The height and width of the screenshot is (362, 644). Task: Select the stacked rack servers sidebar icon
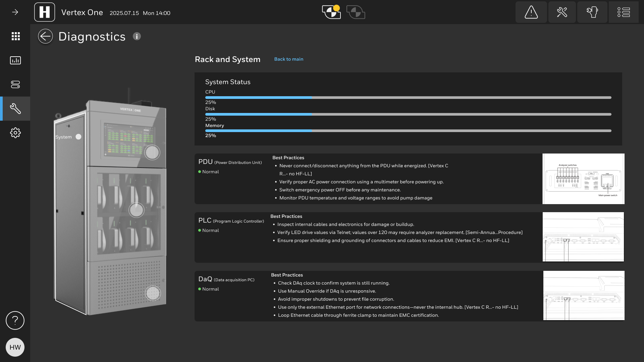[x=15, y=84]
